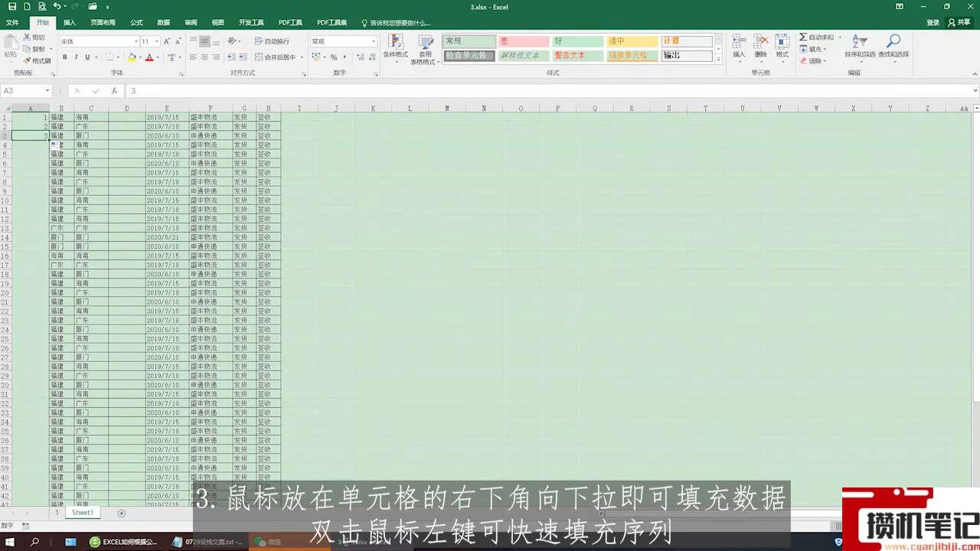Click the Increase Indent icon
Viewport: 980px width, 551px height.
[x=243, y=57]
